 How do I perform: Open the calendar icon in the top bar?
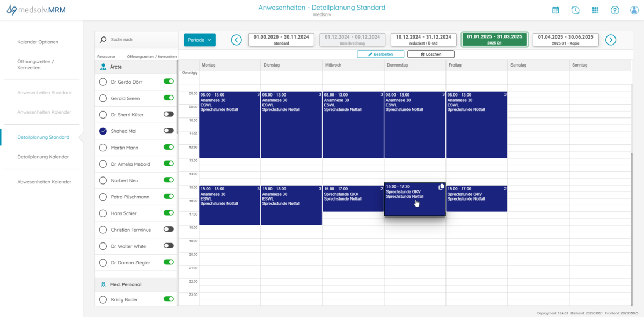point(555,10)
